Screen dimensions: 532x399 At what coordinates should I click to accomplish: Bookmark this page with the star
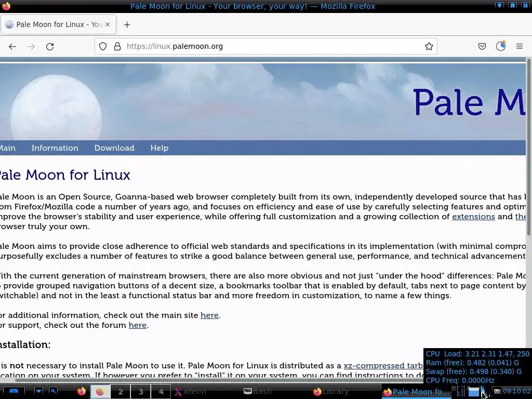click(429, 46)
